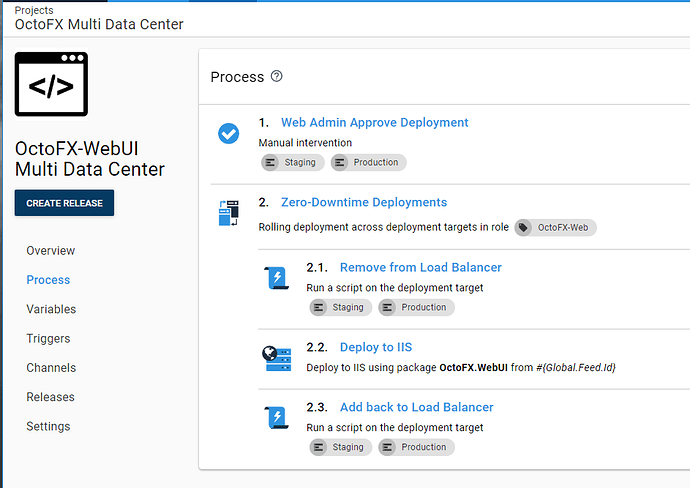Click the OctoFX-Web role tag chip
Screen dimensions: 690x488
coord(555,227)
